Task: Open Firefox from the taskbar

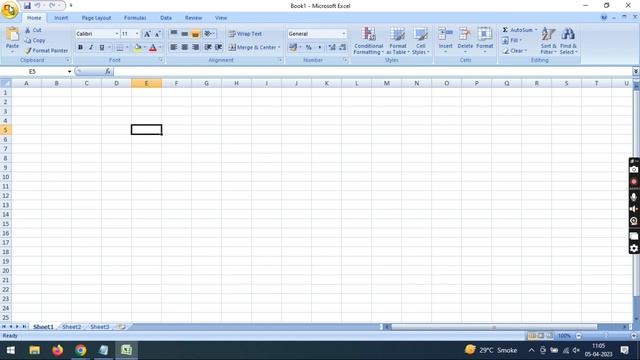Action: point(58,350)
